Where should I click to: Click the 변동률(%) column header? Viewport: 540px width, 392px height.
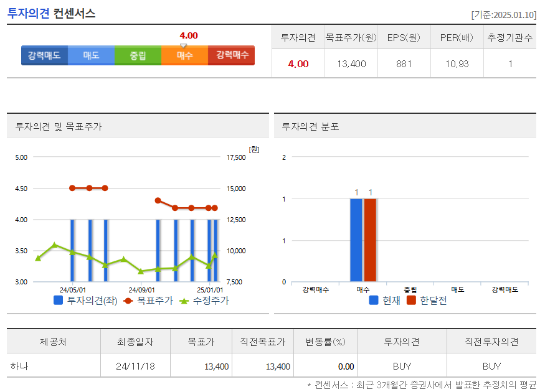326,342
